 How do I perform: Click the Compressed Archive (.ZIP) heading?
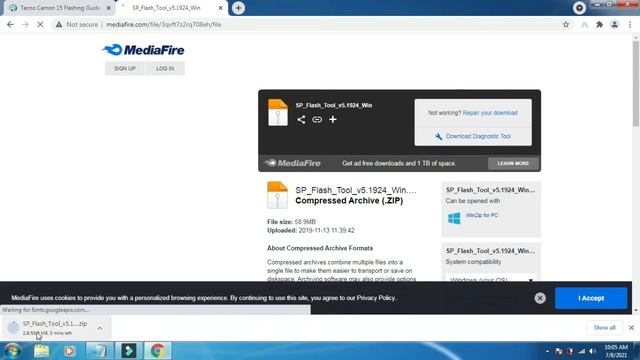click(x=349, y=200)
